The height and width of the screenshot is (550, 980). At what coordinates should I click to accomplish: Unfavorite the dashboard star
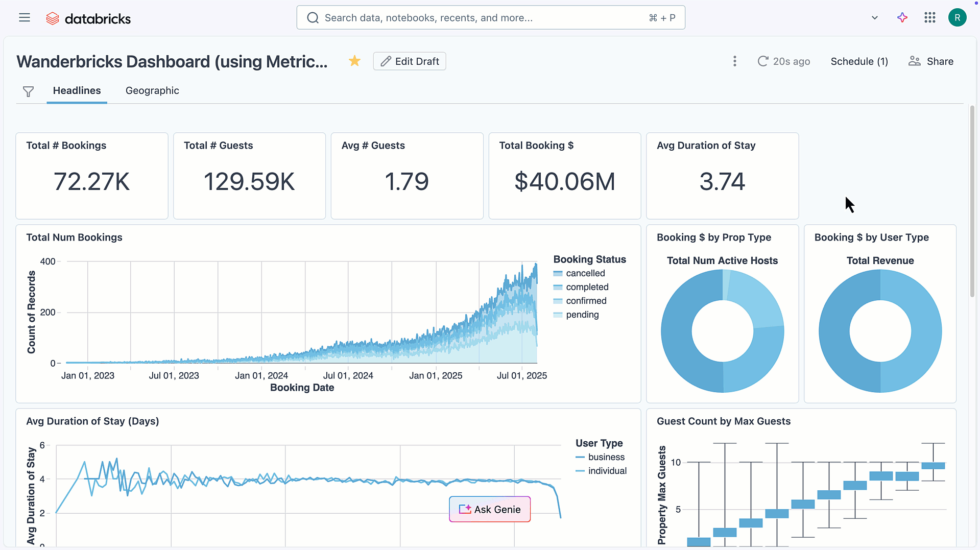[x=354, y=61]
